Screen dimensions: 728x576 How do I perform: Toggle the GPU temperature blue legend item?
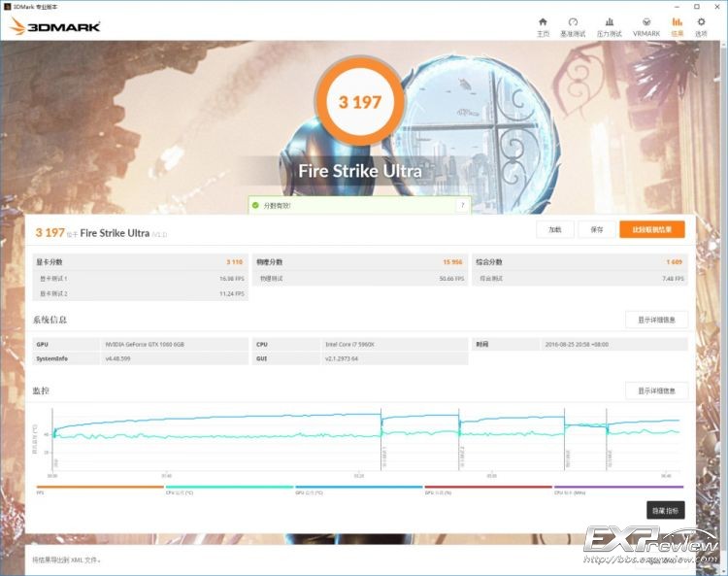tap(359, 490)
